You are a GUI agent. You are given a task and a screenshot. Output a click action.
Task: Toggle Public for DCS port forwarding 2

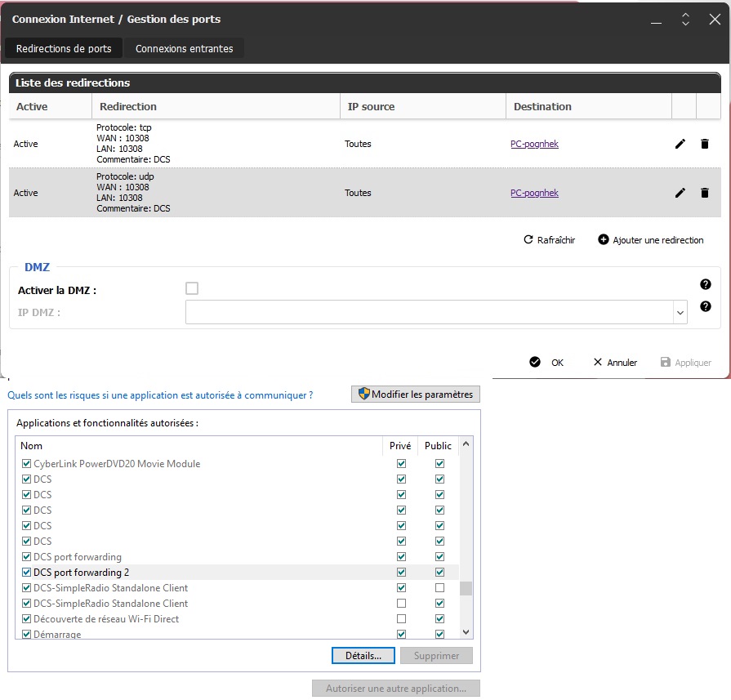click(439, 573)
